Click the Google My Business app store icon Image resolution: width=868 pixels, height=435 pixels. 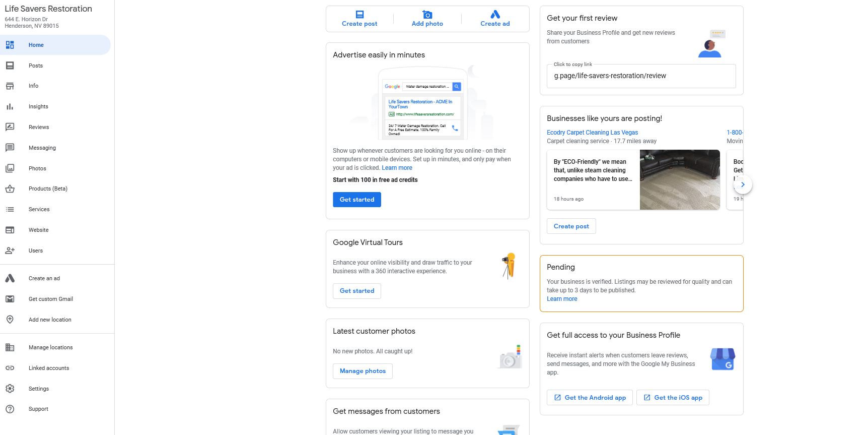[722, 359]
